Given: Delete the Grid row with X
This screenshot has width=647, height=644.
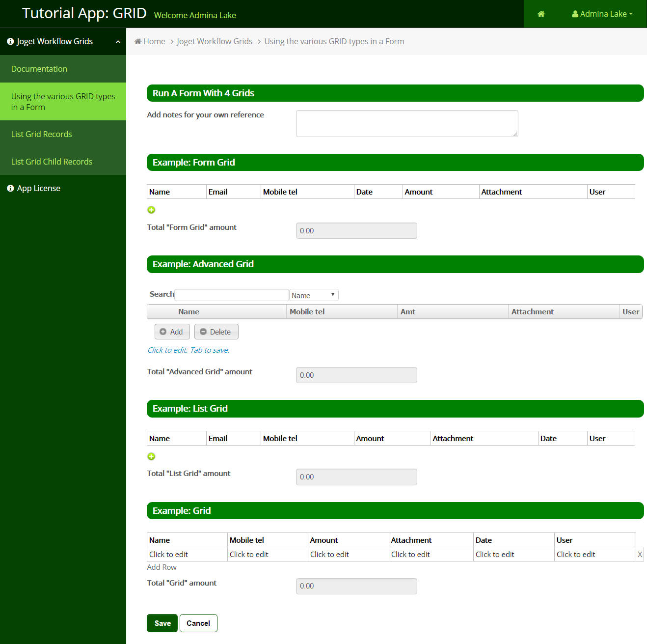Looking at the screenshot, I should 640,554.
